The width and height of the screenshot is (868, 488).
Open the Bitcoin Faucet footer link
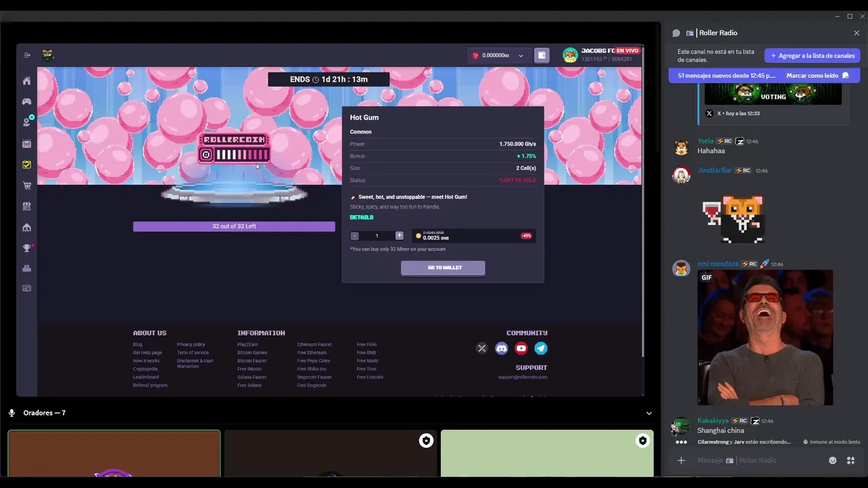[x=252, y=361]
